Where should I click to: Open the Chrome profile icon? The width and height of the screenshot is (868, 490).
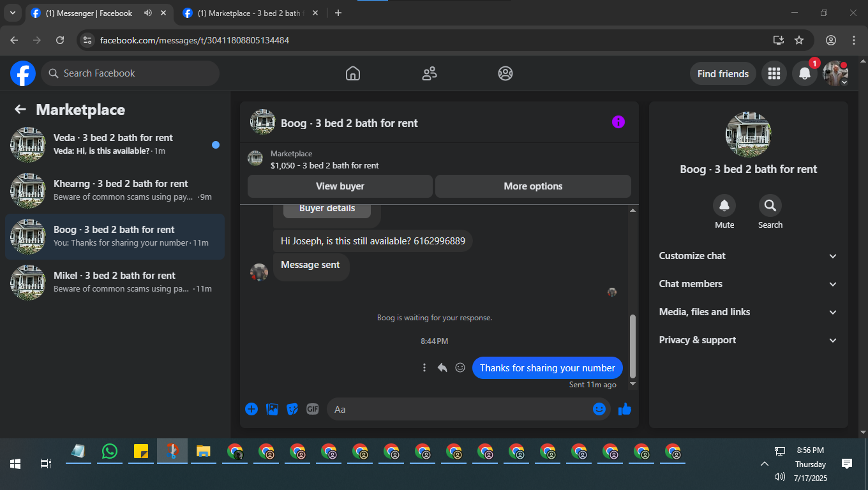coord(831,40)
